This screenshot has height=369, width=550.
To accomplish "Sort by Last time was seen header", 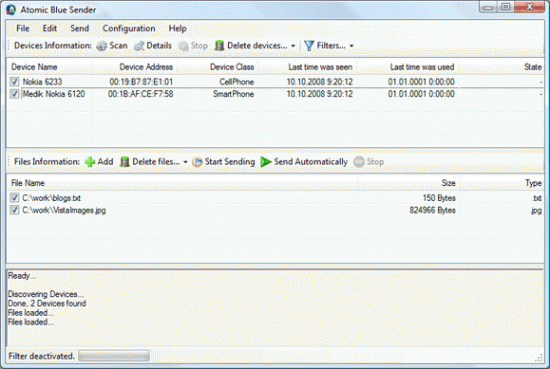I will [x=307, y=67].
